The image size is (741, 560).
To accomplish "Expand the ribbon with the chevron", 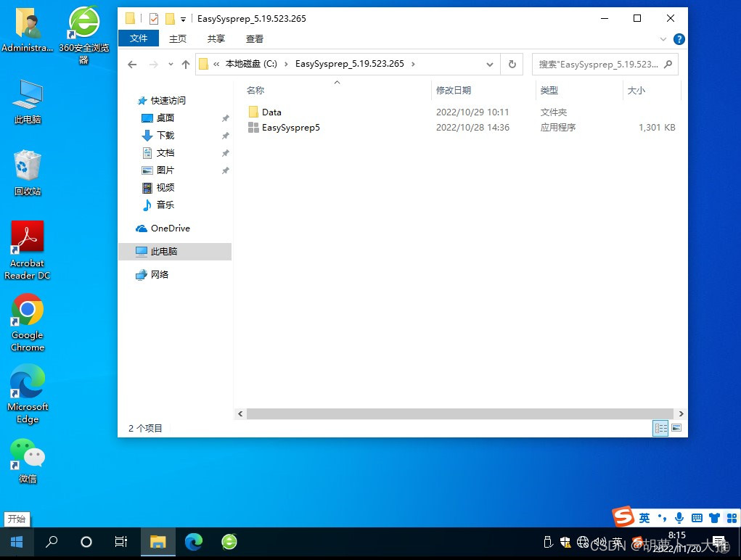I will (x=663, y=39).
